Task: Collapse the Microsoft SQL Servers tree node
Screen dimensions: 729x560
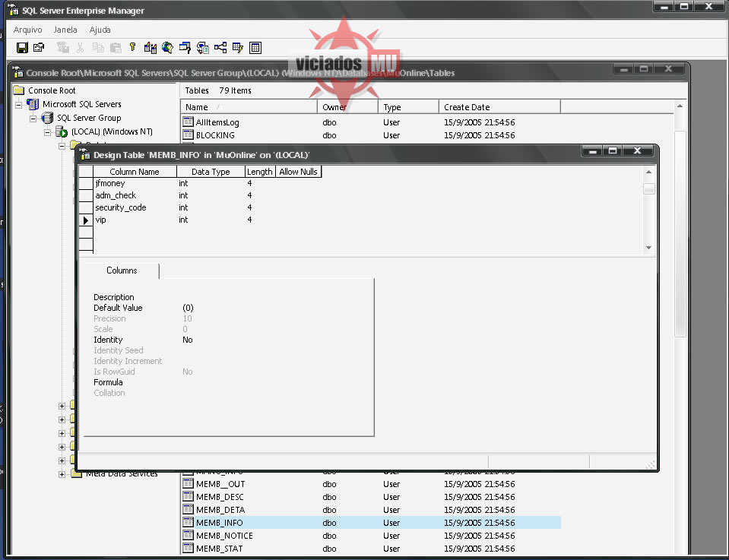Action: (x=18, y=105)
